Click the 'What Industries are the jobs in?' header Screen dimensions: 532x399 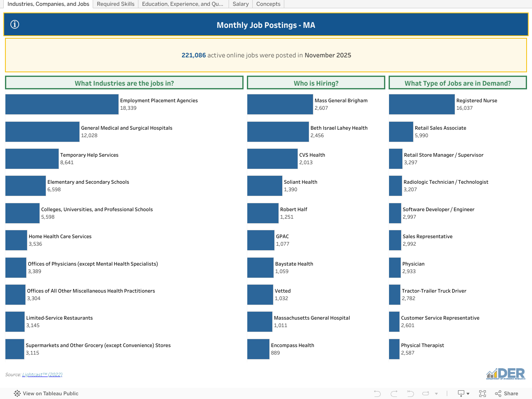(x=124, y=83)
